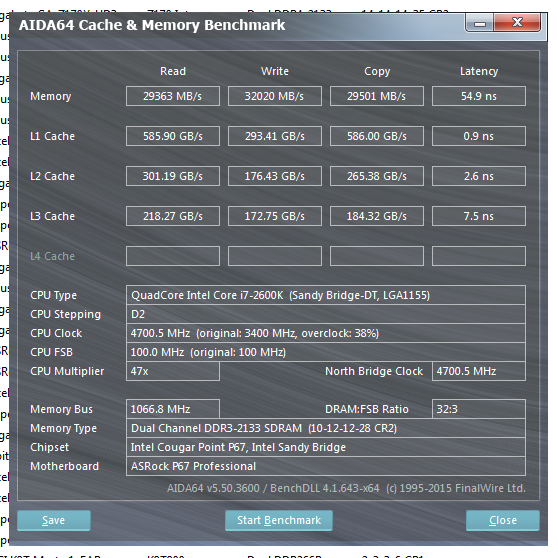
Task: Click the empty L4 Cache Read field
Action: [x=173, y=256]
